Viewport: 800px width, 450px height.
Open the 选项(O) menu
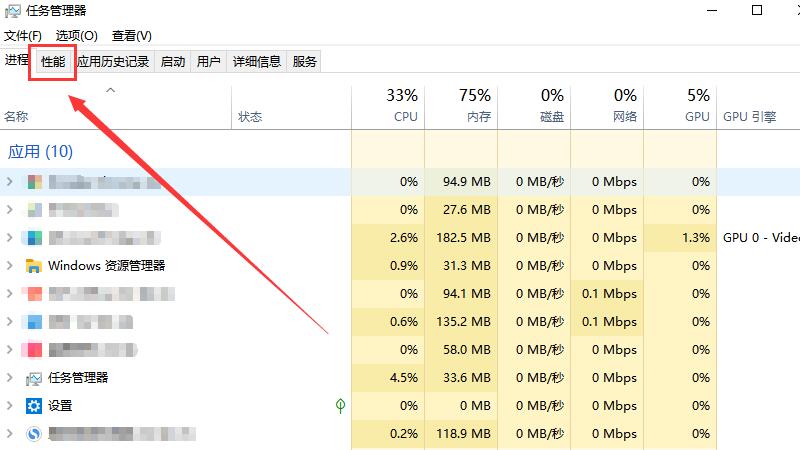pyautogui.click(x=76, y=36)
